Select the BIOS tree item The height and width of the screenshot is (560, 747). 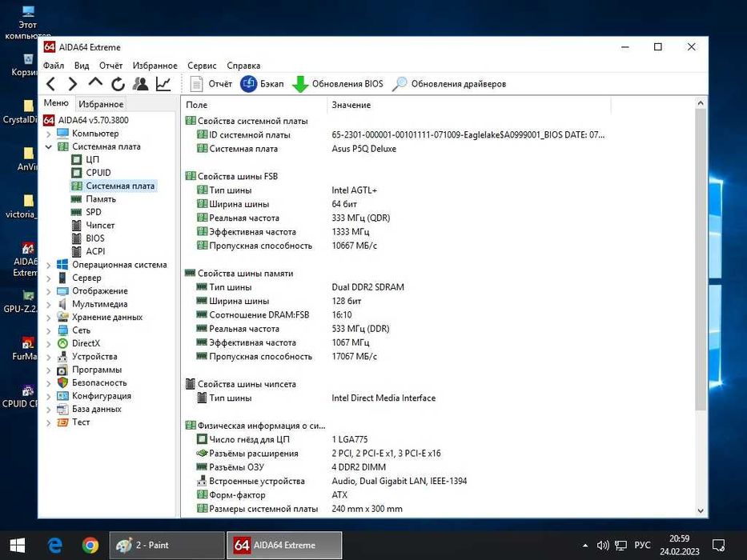tap(87, 238)
